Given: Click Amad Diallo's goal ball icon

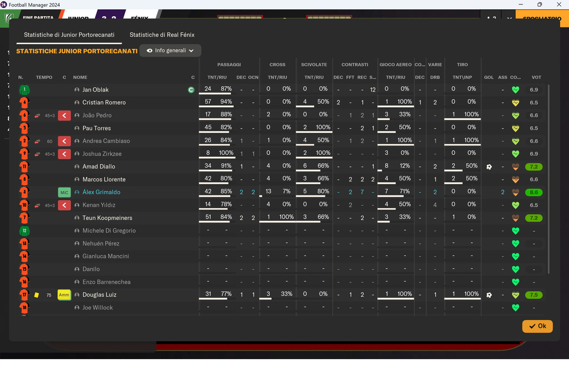Looking at the screenshot, I should [489, 167].
